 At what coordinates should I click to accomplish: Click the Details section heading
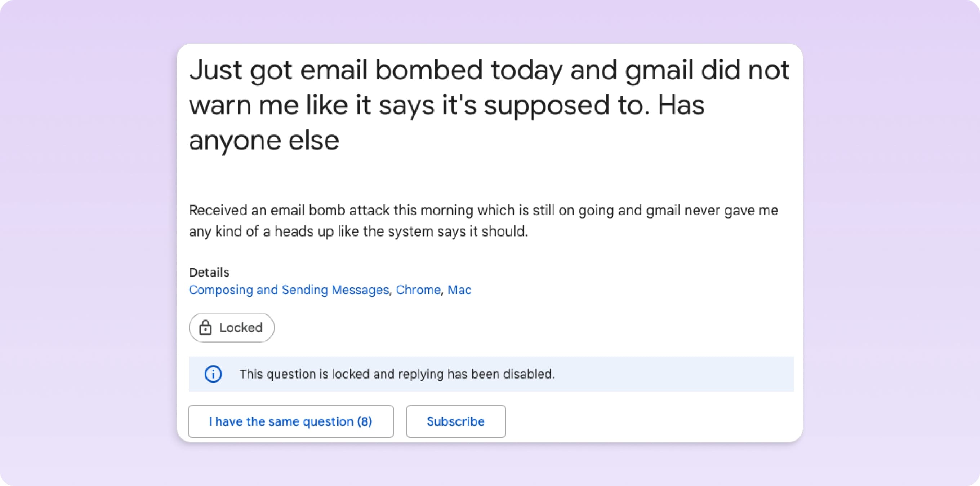click(209, 272)
